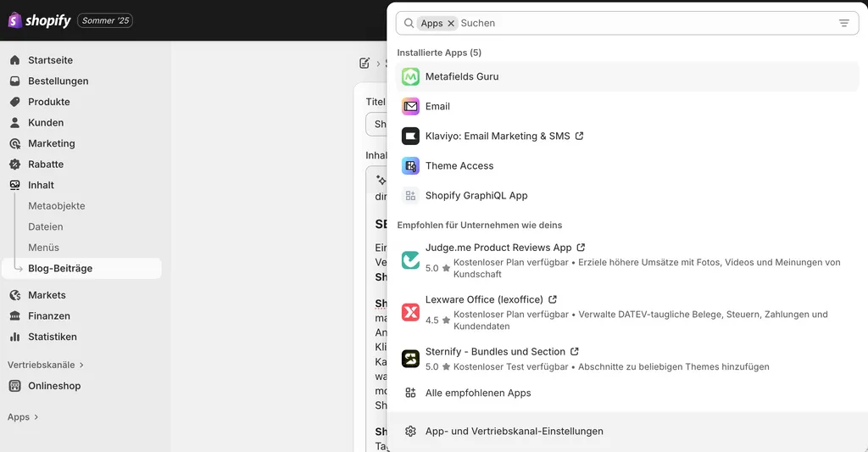
Task: Select Metaobjekte under Inhalt
Action: click(x=56, y=206)
